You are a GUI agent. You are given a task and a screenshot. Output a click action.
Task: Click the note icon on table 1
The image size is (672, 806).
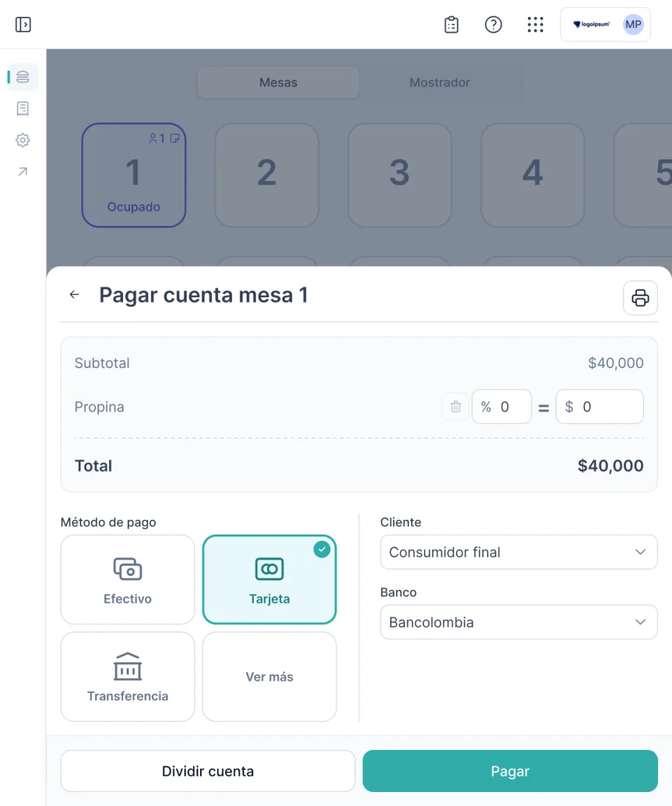pos(175,139)
